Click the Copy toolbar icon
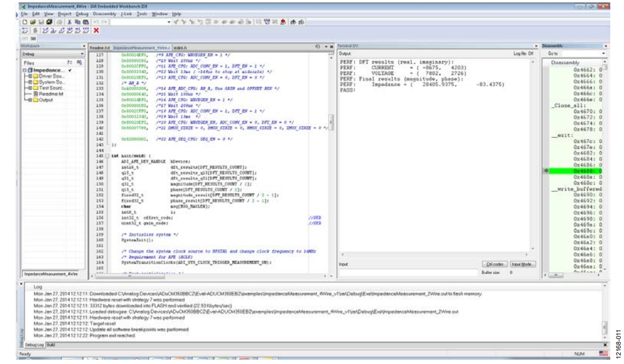The height and width of the screenshot is (364, 624). pos(78,22)
